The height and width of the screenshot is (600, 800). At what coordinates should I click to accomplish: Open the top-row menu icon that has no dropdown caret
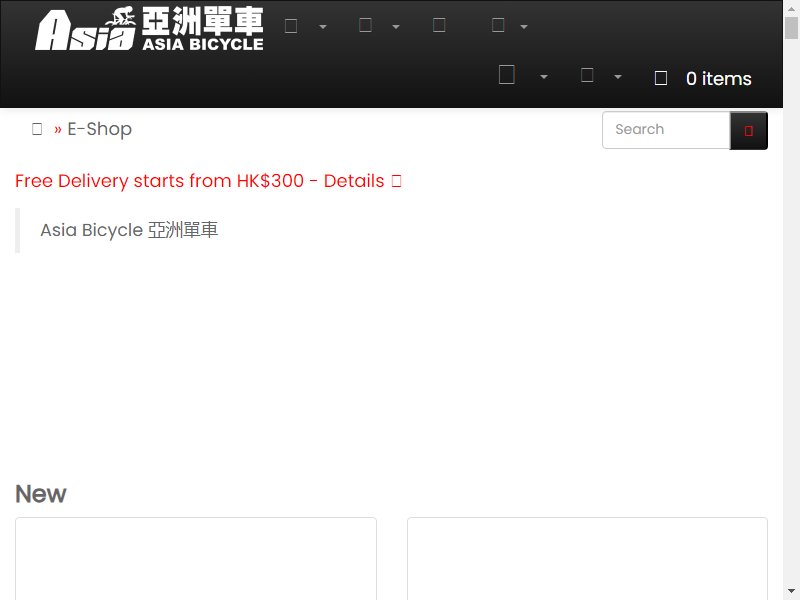439,25
